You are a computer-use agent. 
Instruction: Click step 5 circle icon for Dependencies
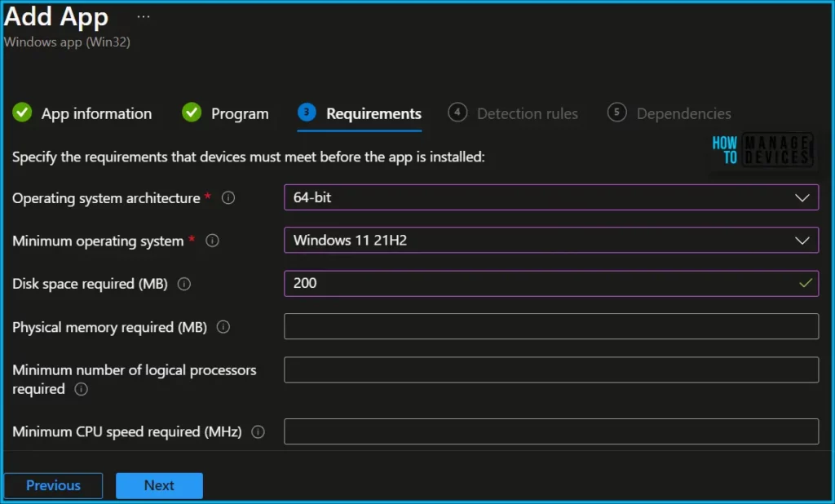coord(616,113)
